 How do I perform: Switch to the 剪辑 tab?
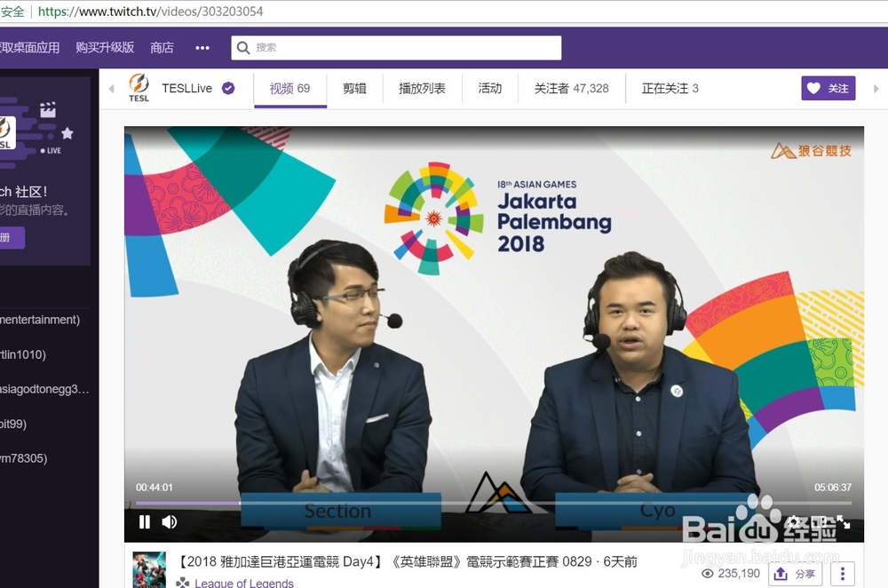tap(354, 88)
